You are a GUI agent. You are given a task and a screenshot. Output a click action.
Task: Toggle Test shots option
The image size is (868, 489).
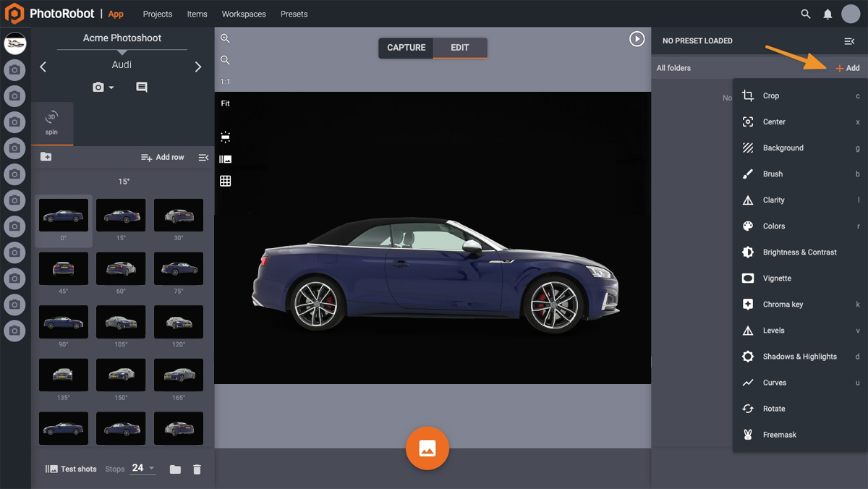(71, 469)
